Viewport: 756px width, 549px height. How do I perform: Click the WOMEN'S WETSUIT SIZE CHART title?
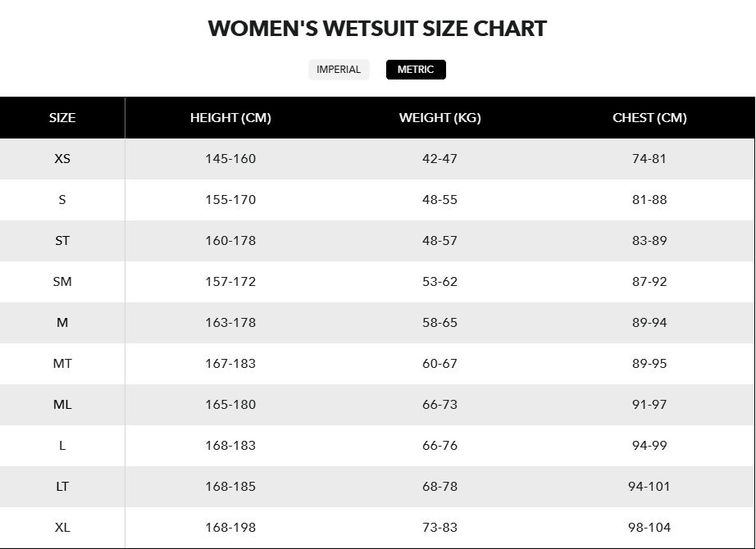377,29
